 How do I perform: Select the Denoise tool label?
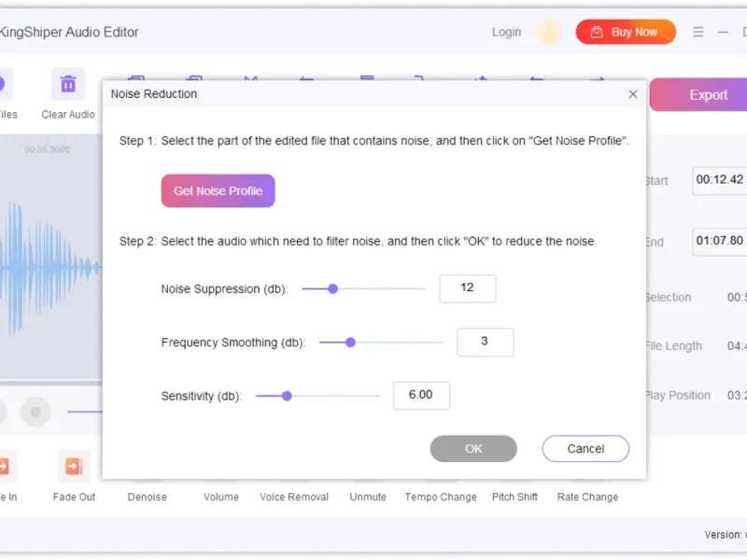click(x=148, y=497)
